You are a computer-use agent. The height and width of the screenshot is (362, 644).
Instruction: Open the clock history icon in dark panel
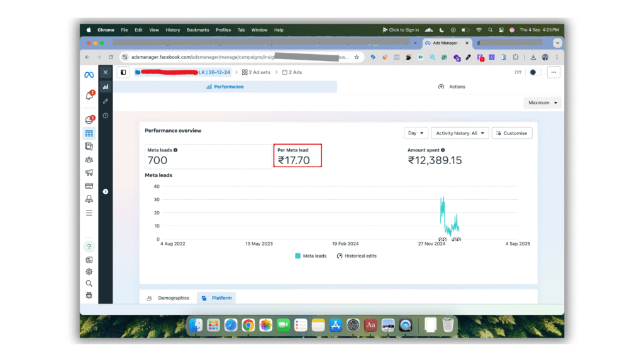click(106, 116)
